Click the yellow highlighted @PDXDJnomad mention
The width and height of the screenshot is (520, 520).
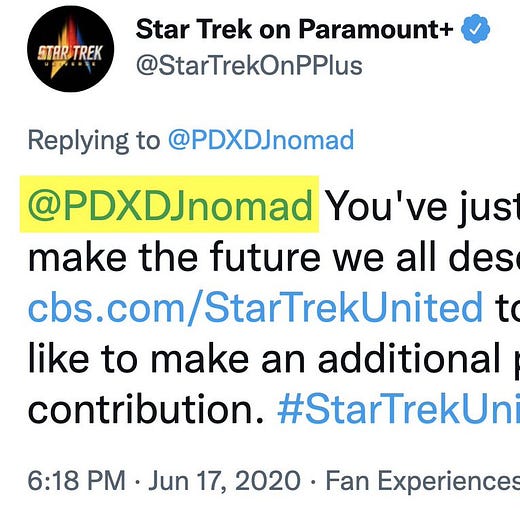[170, 205]
